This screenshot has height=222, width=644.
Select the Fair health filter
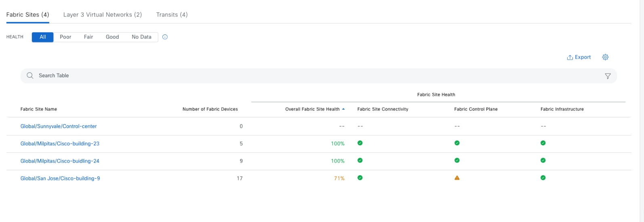[88, 37]
